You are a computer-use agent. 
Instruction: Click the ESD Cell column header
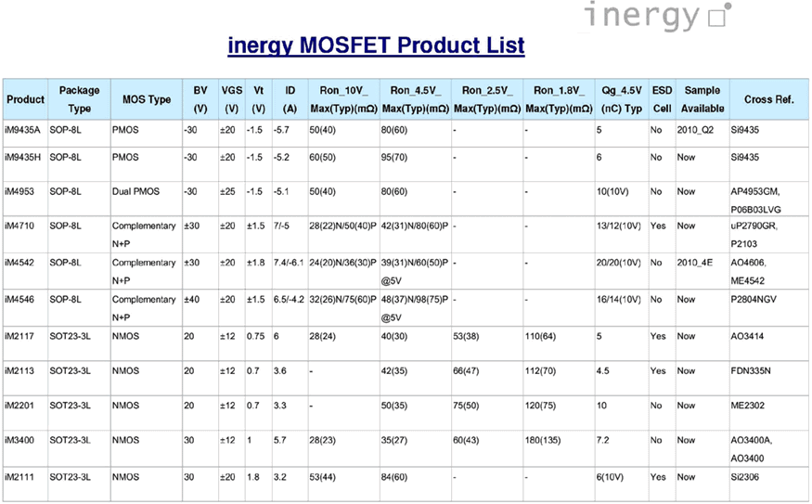pos(662,99)
